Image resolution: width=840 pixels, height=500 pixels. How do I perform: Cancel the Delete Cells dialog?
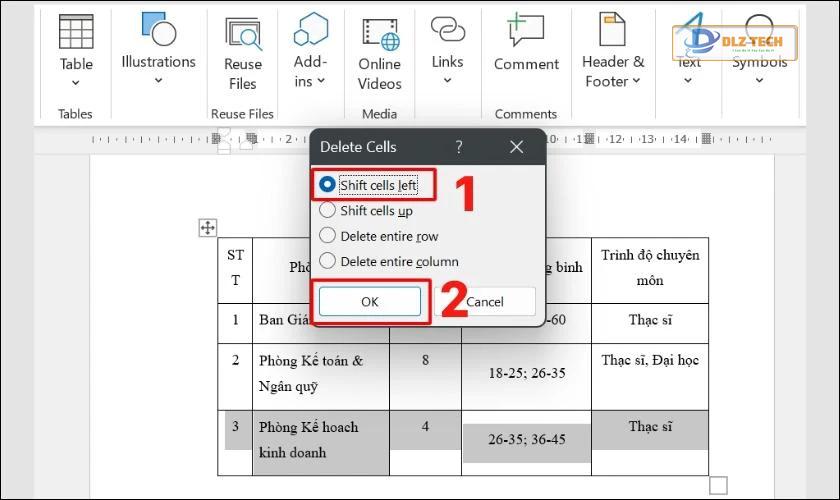(x=485, y=302)
